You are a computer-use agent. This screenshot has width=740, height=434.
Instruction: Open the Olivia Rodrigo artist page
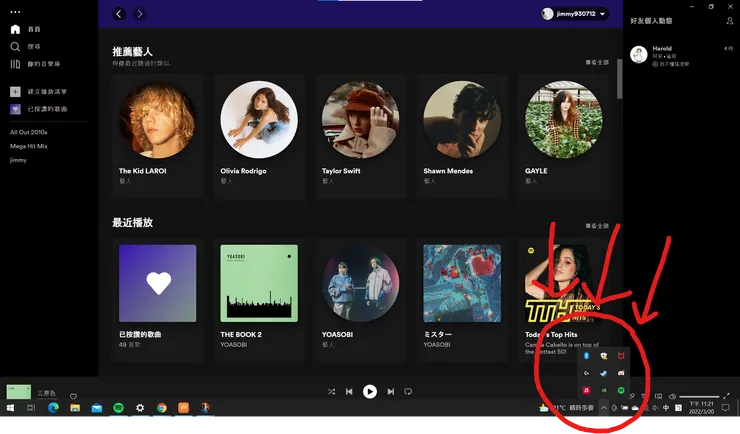pyautogui.click(x=259, y=135)
